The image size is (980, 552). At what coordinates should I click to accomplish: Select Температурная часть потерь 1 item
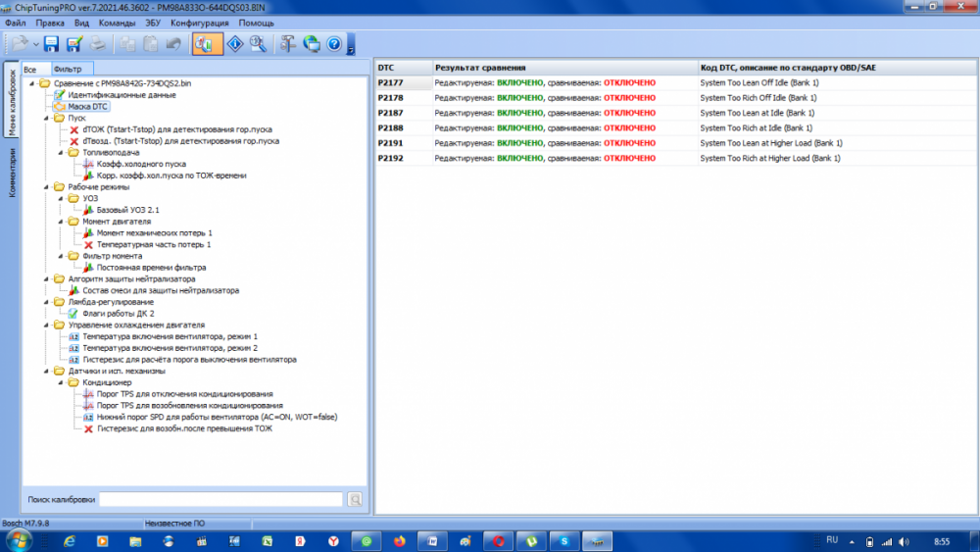click(154, 244)
